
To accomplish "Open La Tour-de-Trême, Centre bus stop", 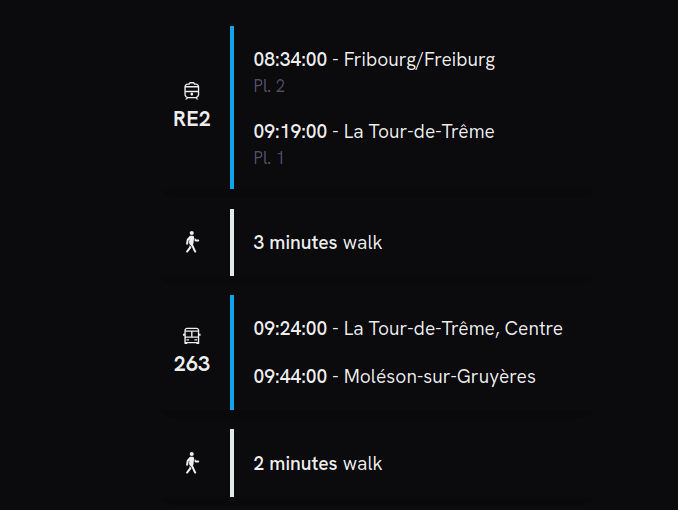I will (x=453, y=329).
